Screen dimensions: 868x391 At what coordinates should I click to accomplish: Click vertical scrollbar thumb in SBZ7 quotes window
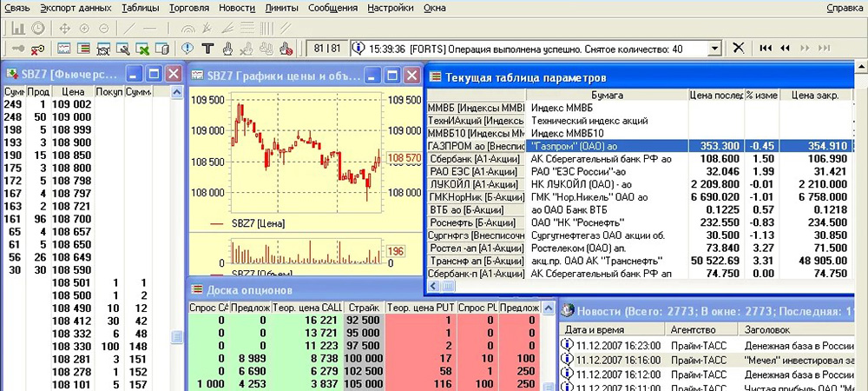pyautogui.click(x=176, y=337)
